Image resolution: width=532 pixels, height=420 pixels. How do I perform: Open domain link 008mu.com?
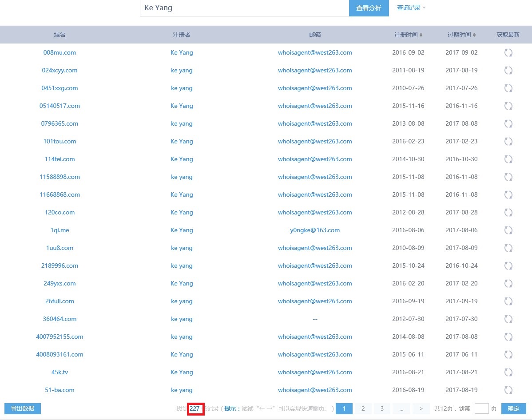pos(60,52)
